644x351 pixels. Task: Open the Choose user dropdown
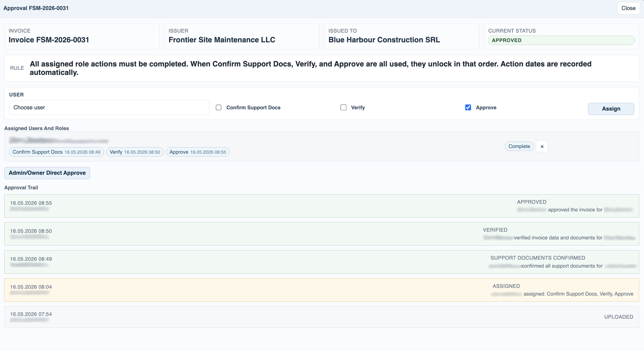(109, 108)
